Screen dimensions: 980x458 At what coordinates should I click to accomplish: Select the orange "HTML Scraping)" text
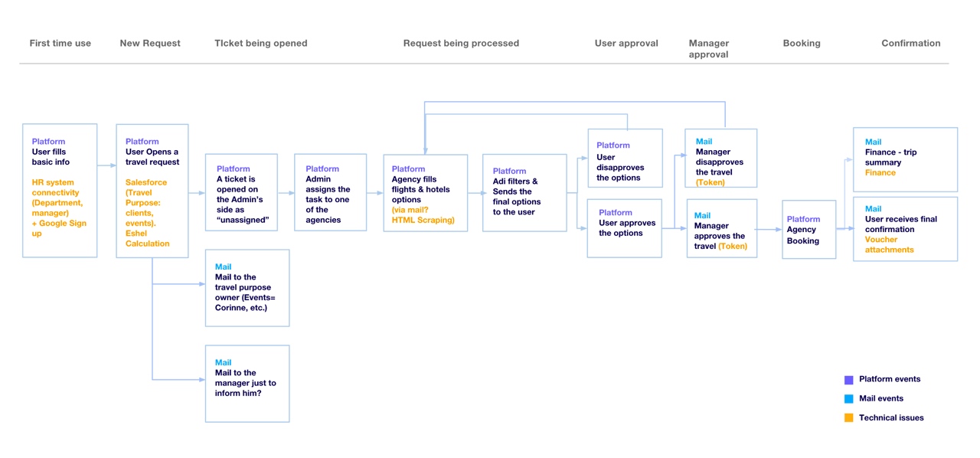(423, 221)
